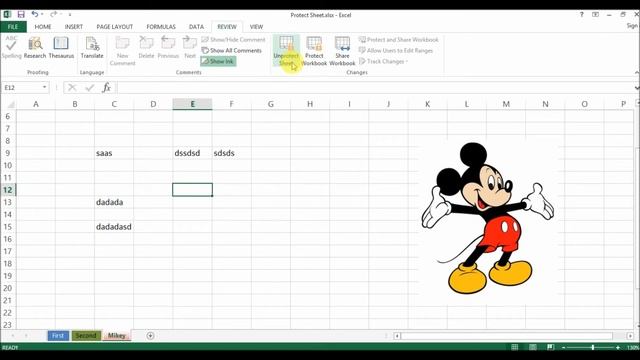Switch to Normal view in status bar

coord(515,347)
